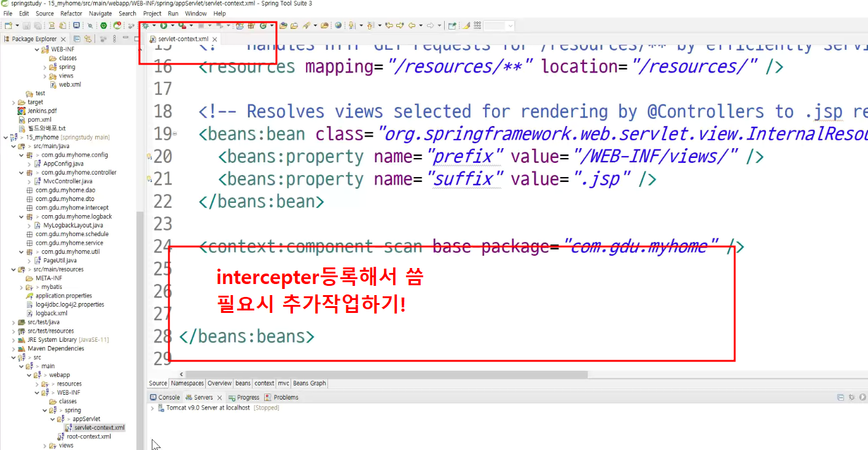Click the Relaunch green-red toolbar icon
Viewport: 868px width, 450px height.
[117, 26]
